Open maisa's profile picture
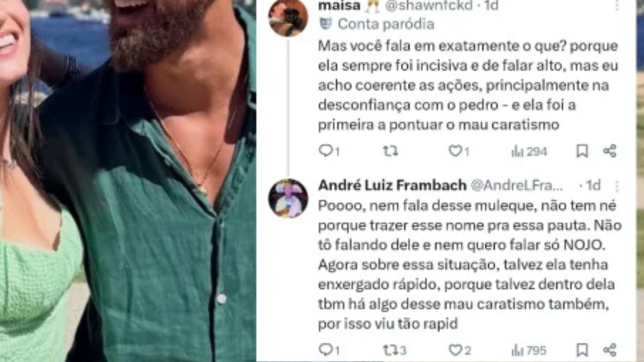644x362 pixels. click(x=288, y=17)
